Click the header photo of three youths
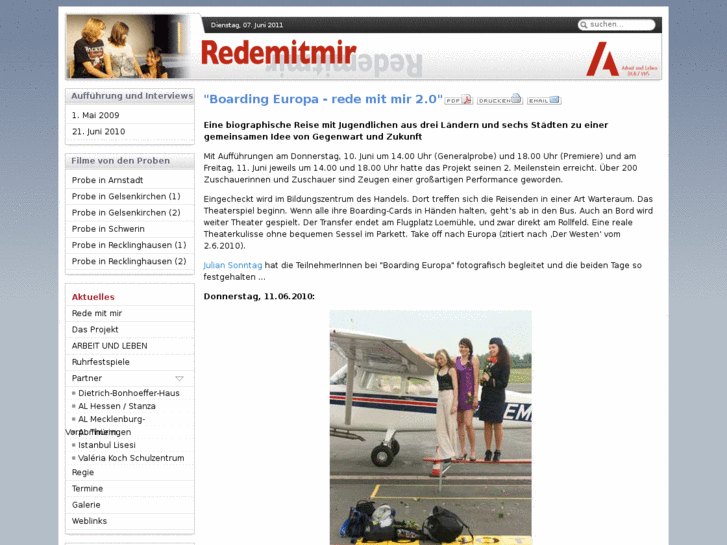This screenshot has height=545, width=727. click(125, 46)
